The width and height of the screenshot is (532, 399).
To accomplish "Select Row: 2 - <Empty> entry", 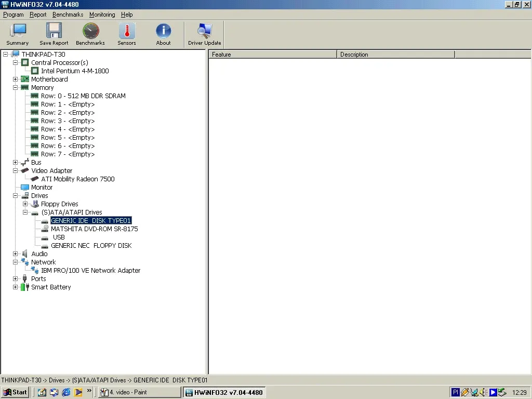I will (x=68, y=113).
